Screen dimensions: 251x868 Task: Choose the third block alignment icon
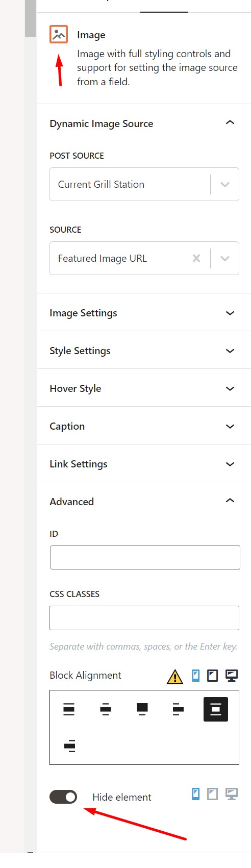pyautogui.click(x=142, y=709)
